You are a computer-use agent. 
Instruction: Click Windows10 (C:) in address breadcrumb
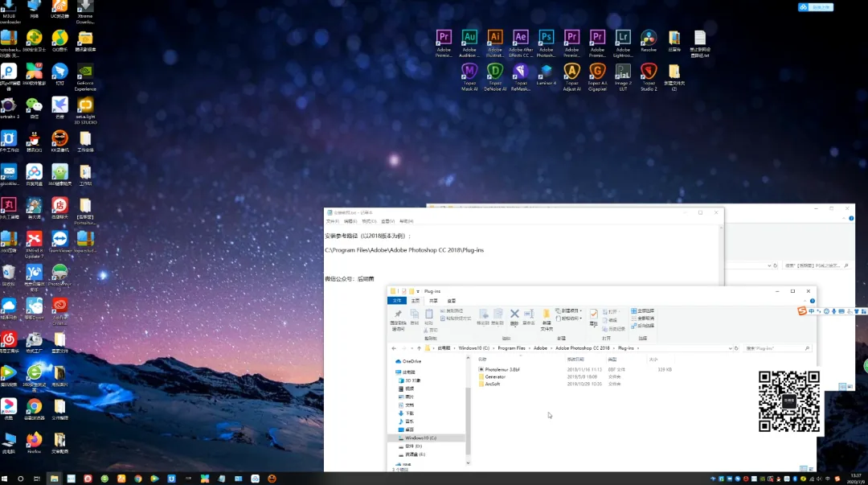474,348
